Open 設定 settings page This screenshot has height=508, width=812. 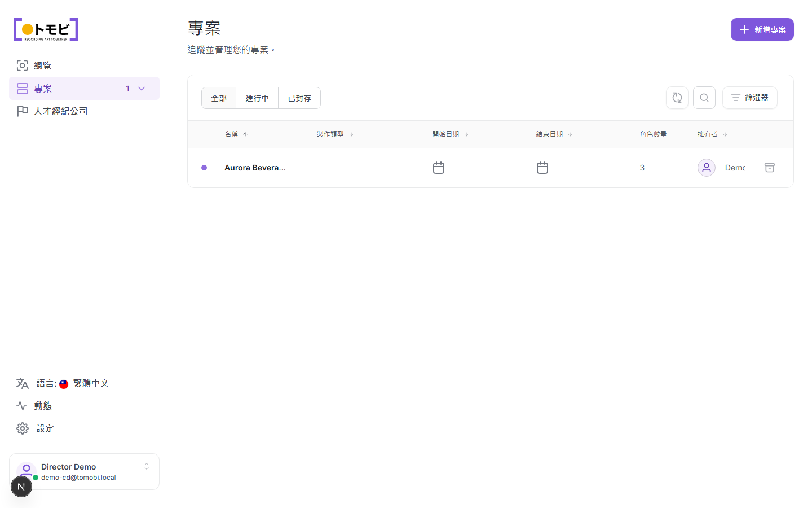[x=84, y=428]
